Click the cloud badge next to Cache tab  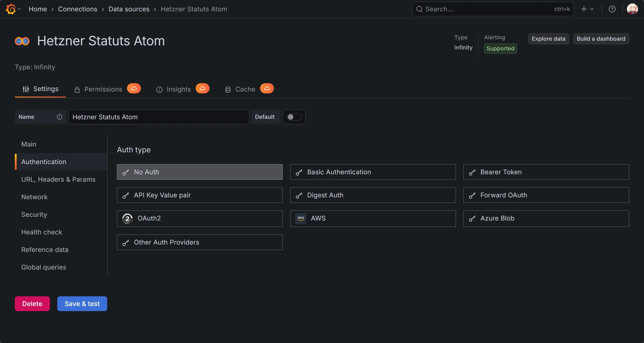click(267, 88)
